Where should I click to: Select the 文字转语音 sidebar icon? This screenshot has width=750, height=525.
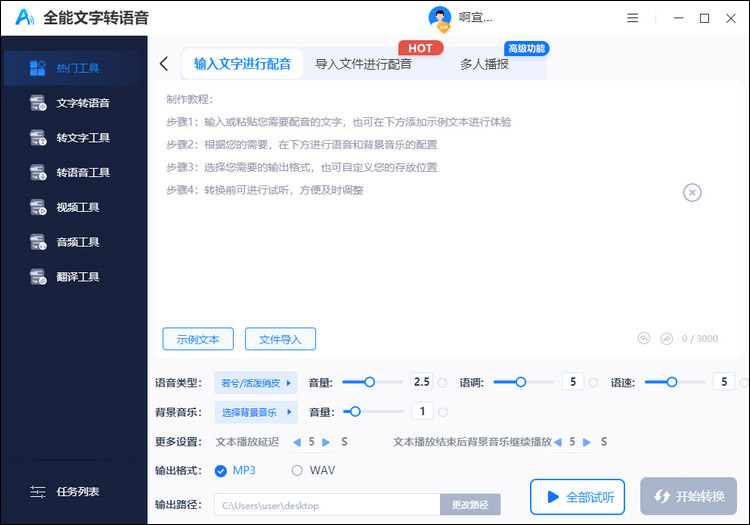39,103
